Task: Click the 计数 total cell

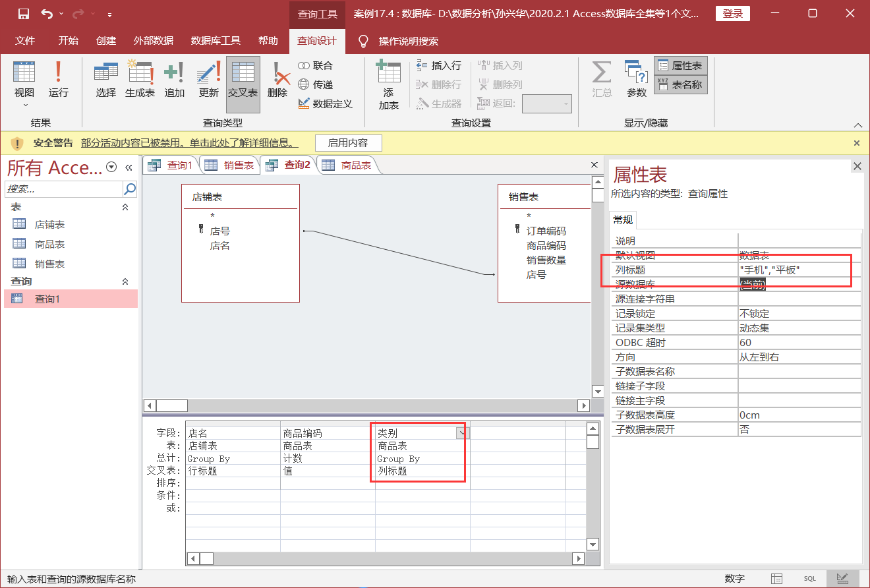Action: pos(328,459)
